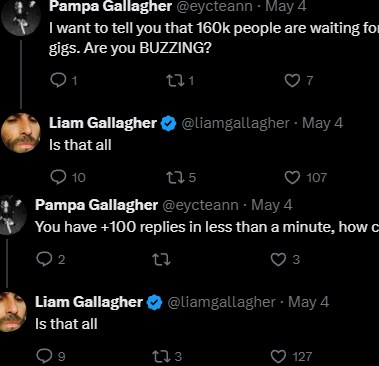Click Pampa Gallagher's avatar on top tweet
The image size is (379, 366).
21,17
